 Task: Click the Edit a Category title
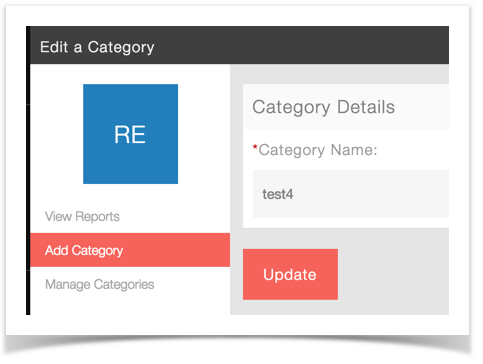pos(97,47)
